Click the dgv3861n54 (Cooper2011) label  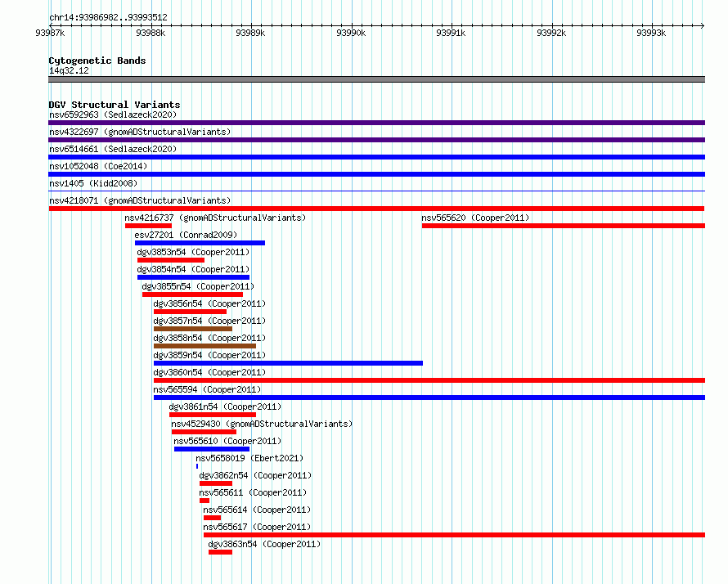pos(225,407)
